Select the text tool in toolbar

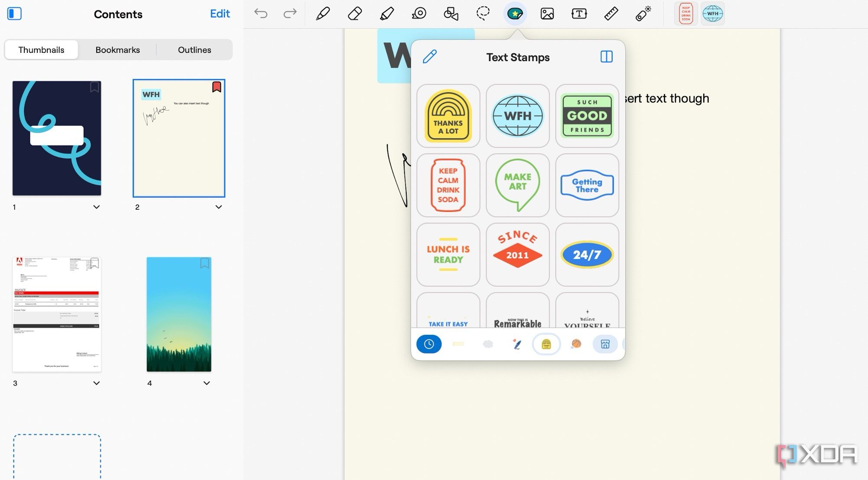[x=579, y=13]
